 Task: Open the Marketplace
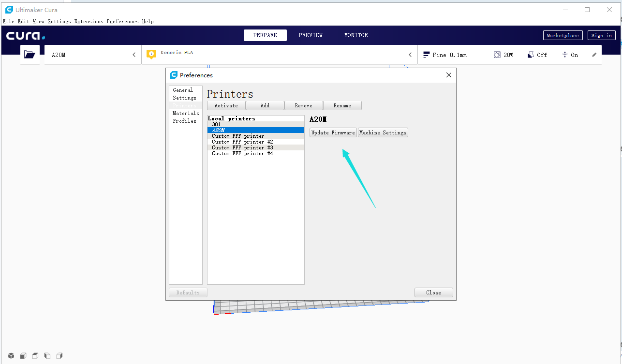click(x=563, y=35)
